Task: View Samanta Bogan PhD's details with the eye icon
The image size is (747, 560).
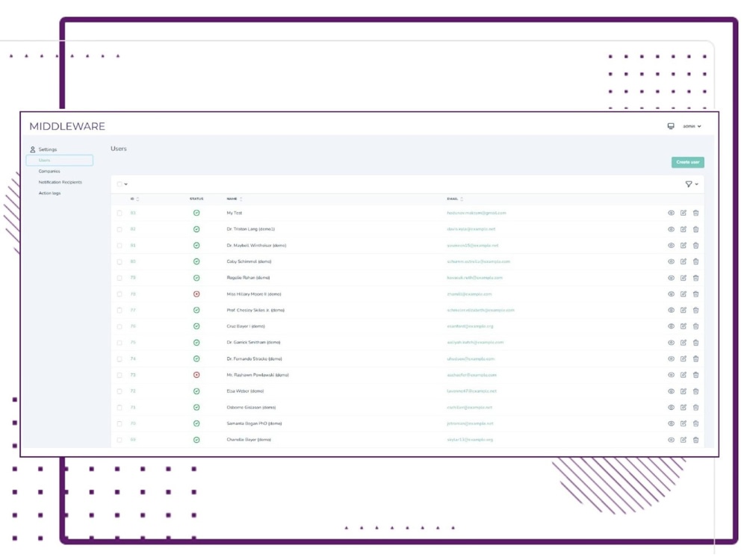Action: [x=671, y=423]
